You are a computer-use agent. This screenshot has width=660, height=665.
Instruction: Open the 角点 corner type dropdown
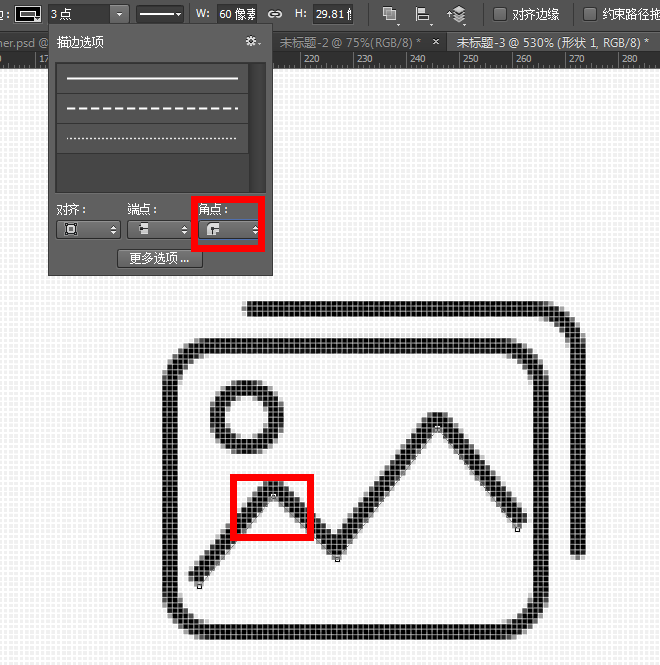228,229
